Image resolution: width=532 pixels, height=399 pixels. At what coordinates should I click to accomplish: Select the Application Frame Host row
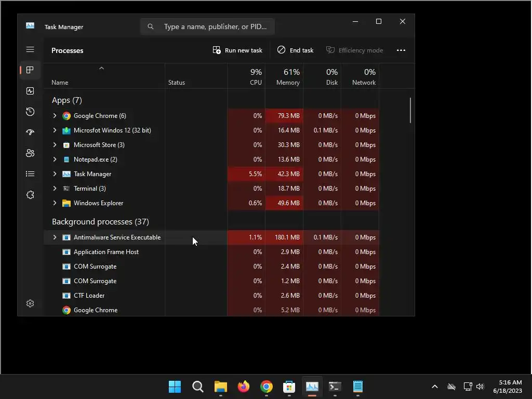click(x=211, y=252)
